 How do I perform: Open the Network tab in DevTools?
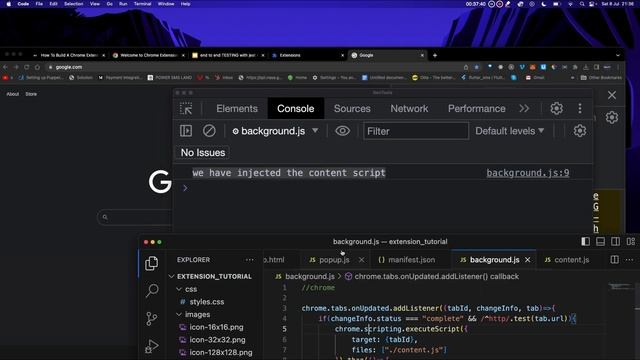pyautogui.click(x=409, y=109)
